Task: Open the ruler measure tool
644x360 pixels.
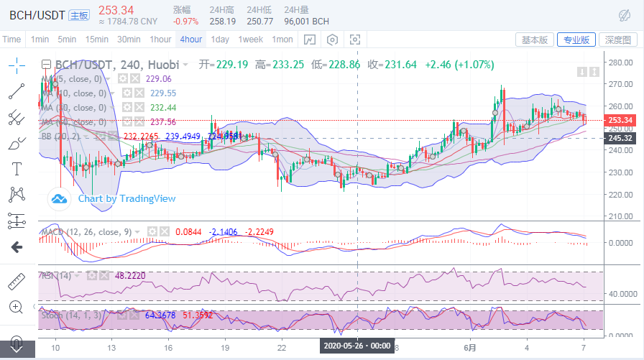Action: coord(17,281)
